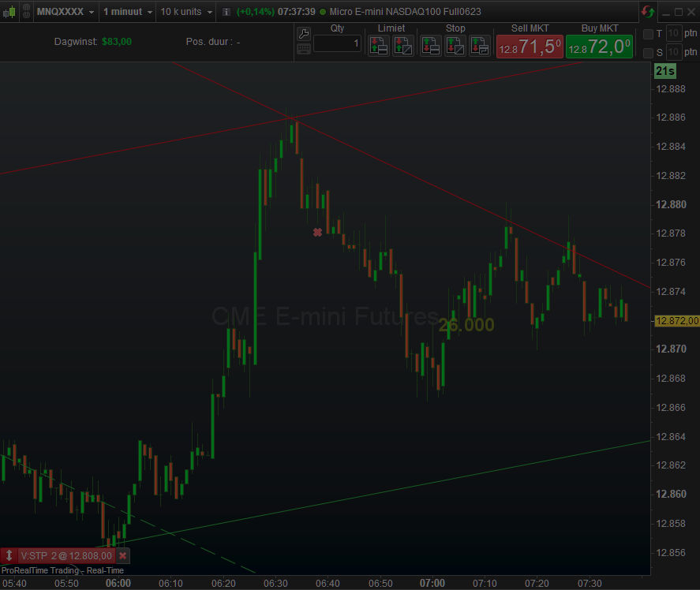This screenshot has width=700, height=590.
Task: Click the red-green refresh arrows icon
Action: click(x=647, y=12)
